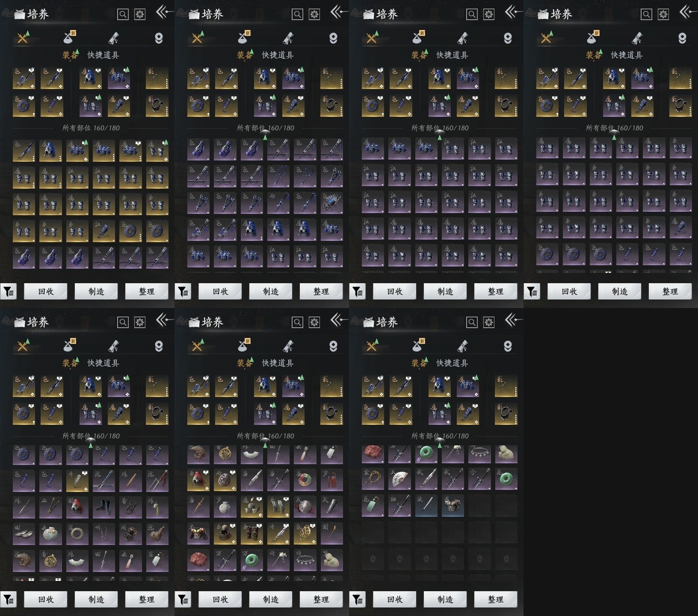This screenshot has width=698, height=616.
Task: Open gear settings in the top-right panel
Action: [x=663, y=15]
